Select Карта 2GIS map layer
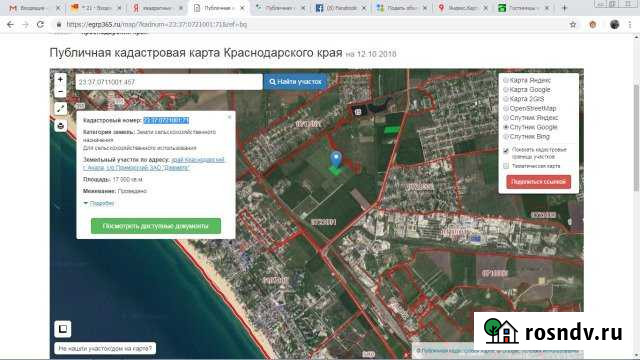The width and height of the screenshot is (640, 360). (524, 99)
